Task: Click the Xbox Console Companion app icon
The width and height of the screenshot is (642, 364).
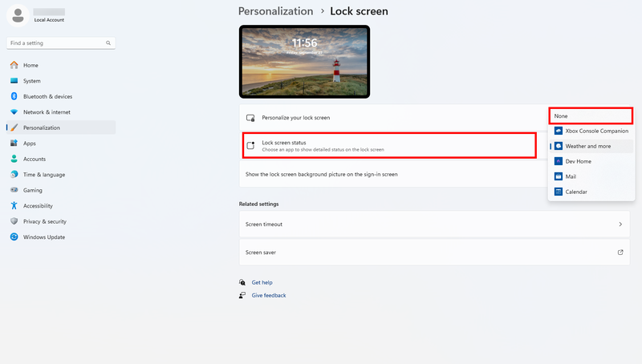Action: coord(558,131)
